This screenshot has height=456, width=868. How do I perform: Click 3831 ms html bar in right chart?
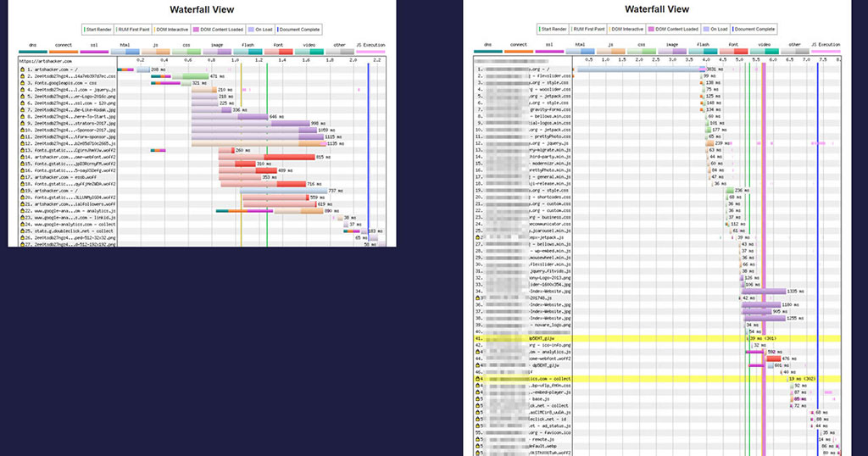pyautogui.click(x=641, y=70)
